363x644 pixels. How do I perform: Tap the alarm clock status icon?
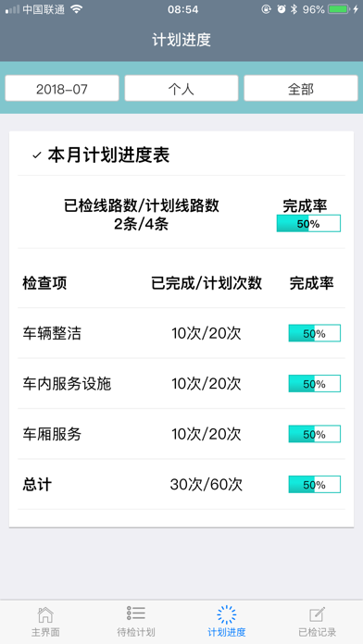[x=282, y=9]
